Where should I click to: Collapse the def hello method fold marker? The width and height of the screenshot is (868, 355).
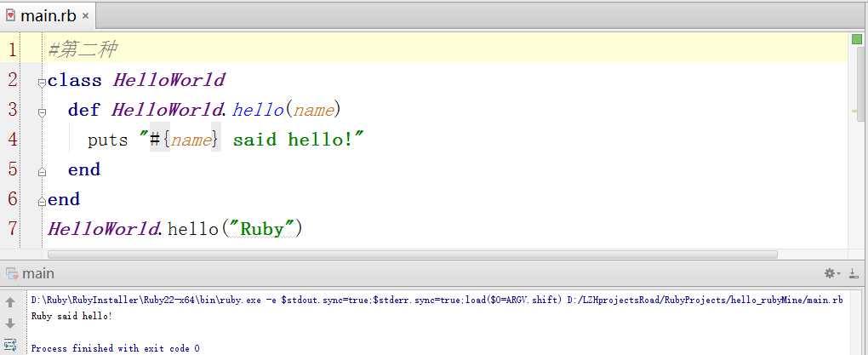click(42, 113)
